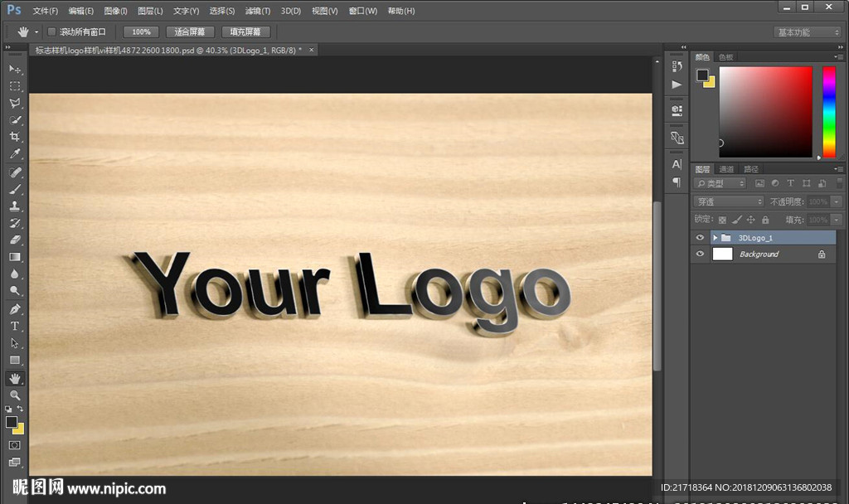Switch to the Paths tab

click(x=751, y=169)
